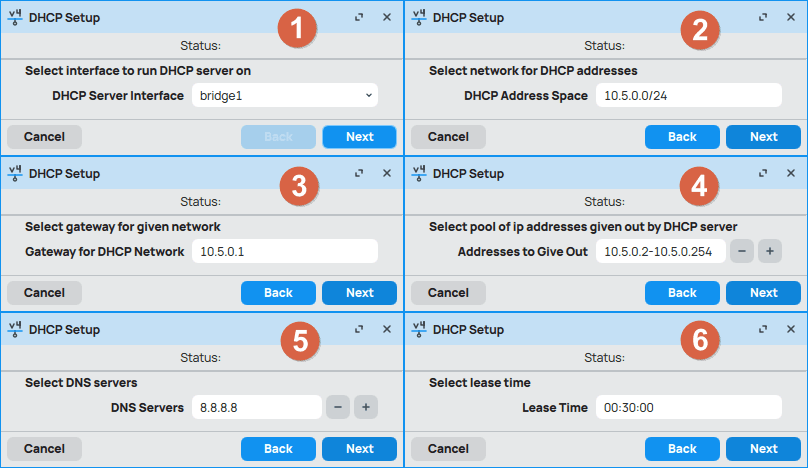The height and width of the screenshot is (468, 808).
Task: Remove DNS server entry with minus icon
Action: point(338,407)
